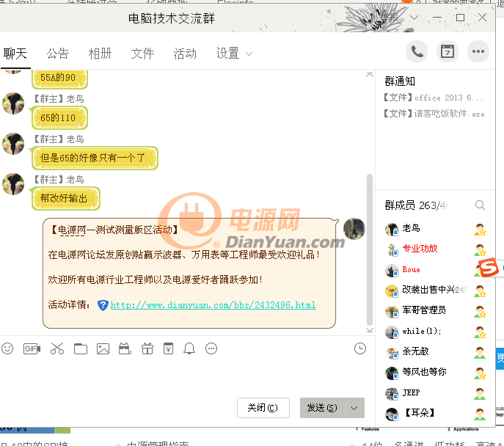Click the Sogou input method icon
The height and width of the screenshot is (446, 504).
[x=489, y=267]
